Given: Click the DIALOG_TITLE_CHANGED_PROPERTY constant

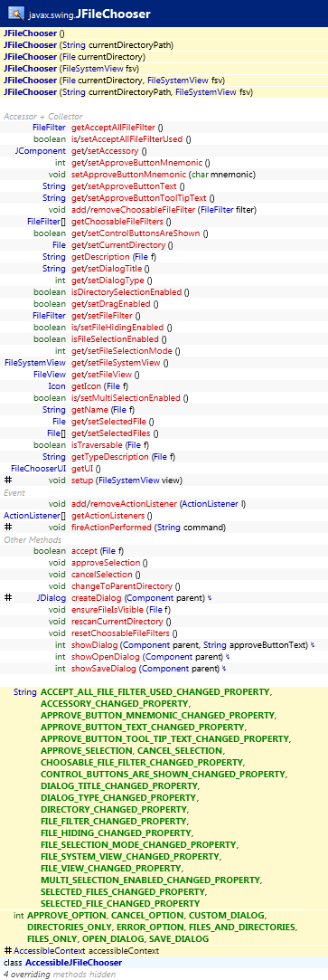Looking at the screenshot, I should (120, 786).
